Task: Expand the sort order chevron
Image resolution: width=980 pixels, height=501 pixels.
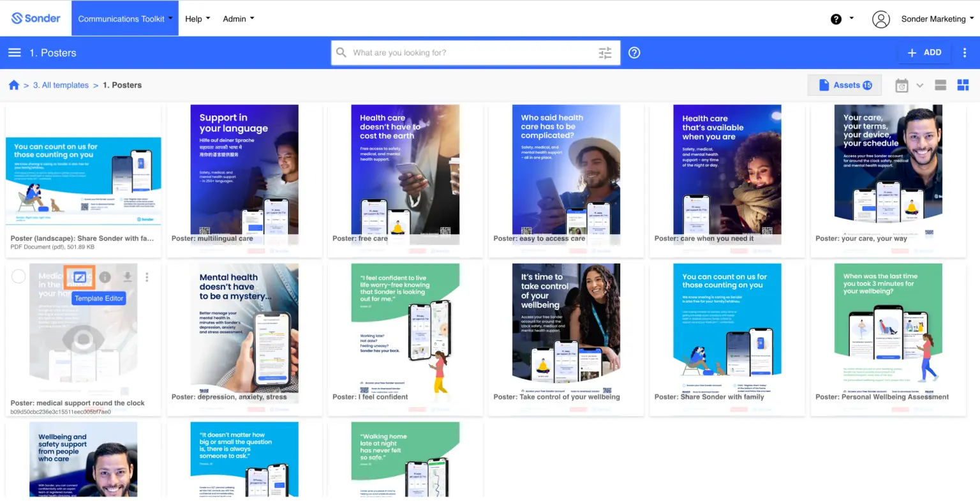Action: point(919,85)
